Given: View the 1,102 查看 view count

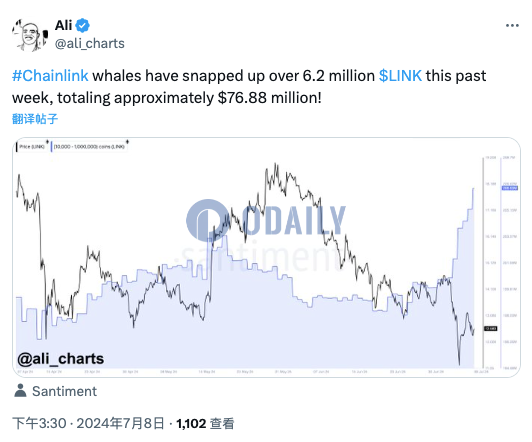Looking at the screenshot, I should coord(205,423).
